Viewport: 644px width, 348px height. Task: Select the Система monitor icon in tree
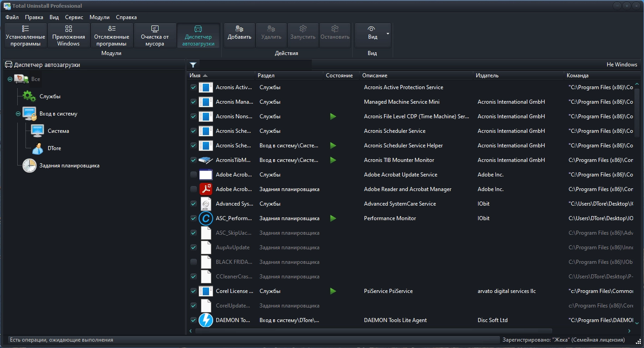[x=37, y=131]
